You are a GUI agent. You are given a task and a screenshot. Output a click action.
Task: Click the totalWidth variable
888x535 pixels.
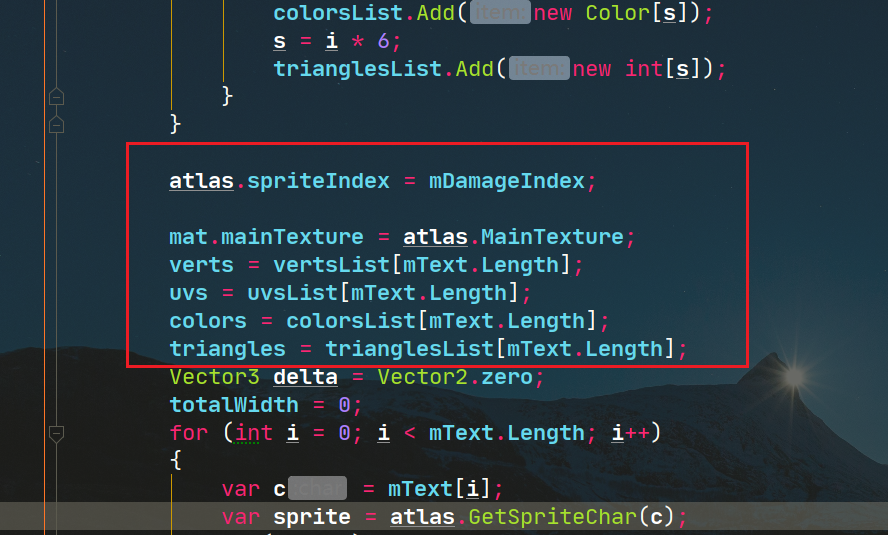click(x=234, y=405)
